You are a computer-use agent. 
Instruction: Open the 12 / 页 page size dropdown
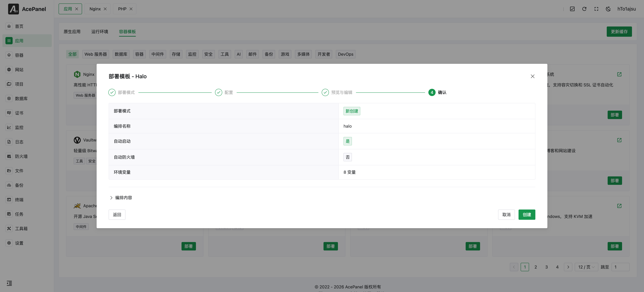coord(586,267)
